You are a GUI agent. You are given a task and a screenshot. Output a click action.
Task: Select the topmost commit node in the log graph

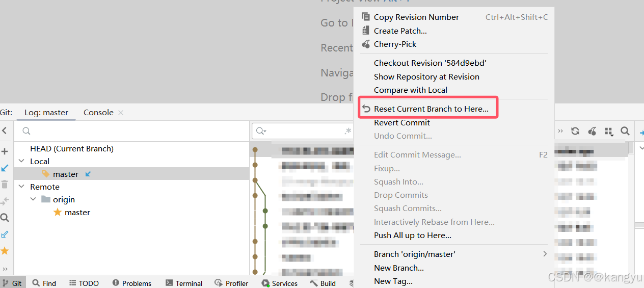[255, 150]
